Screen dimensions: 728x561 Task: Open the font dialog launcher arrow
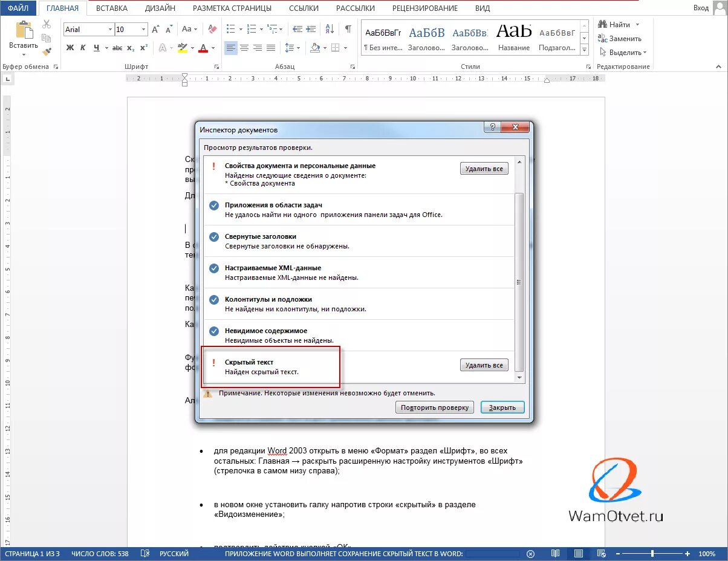click(216, 66)
